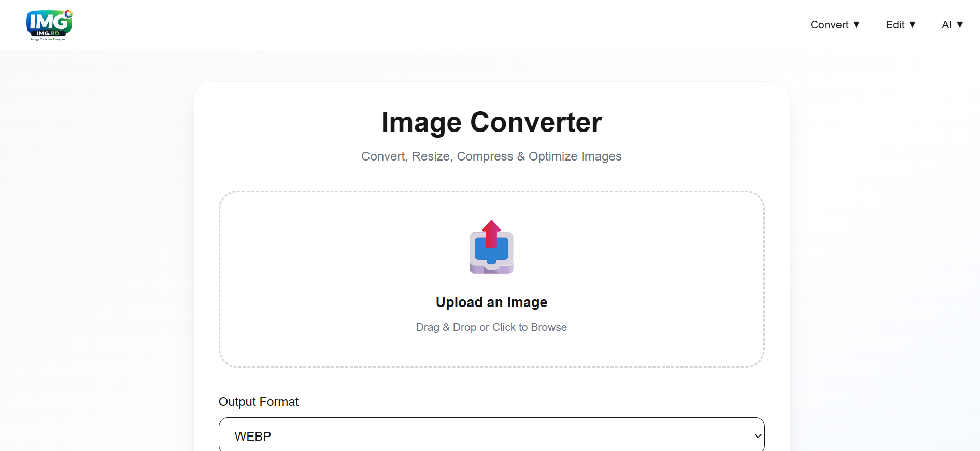Click inside the dashed upload drop zone
This screenshot has height=451, width=980.
coord(491,279)
